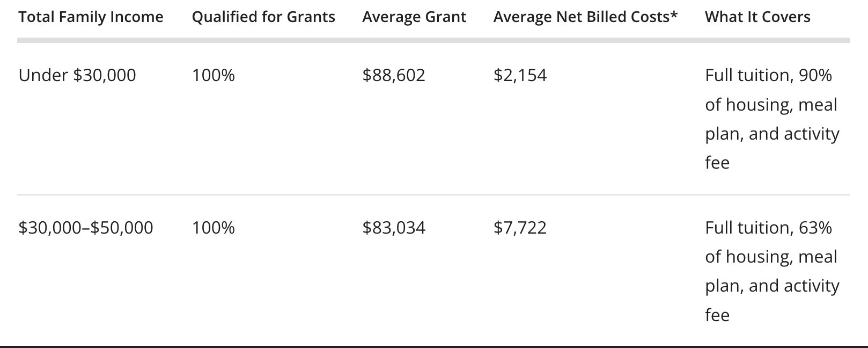Viewport: 868px width, 348px height.
Task: Click the Average Net Billed Costs* header
Action: 585,17
